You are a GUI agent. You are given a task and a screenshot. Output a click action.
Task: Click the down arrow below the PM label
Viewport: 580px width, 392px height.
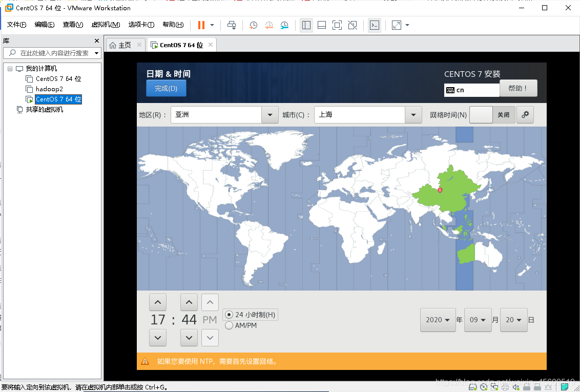click(x=210, y=338)
